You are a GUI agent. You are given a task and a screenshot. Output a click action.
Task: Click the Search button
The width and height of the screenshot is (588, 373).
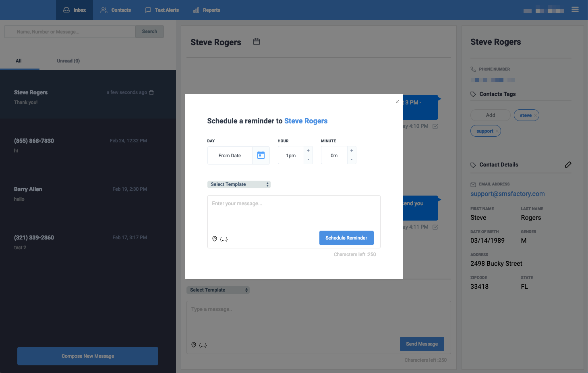(149, 31)
